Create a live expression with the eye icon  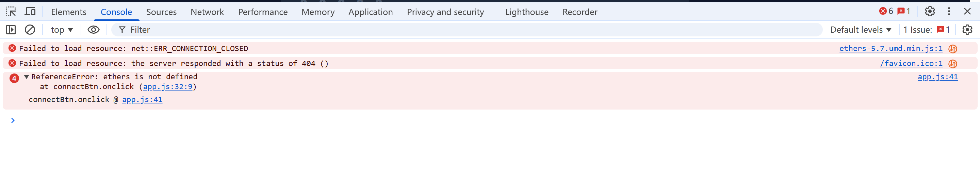[x=93, y=30]
